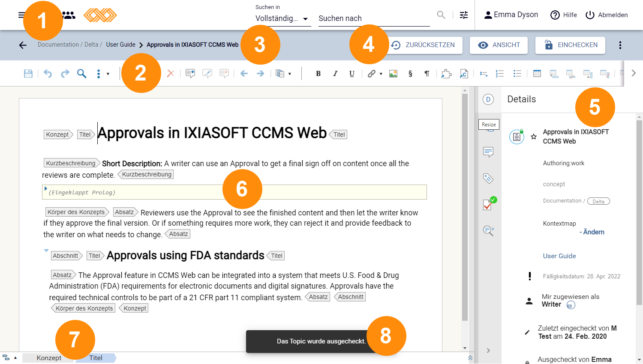Go back using the left arrow
The height and width of the screenshot is (364, 643).
pos(23,45)
